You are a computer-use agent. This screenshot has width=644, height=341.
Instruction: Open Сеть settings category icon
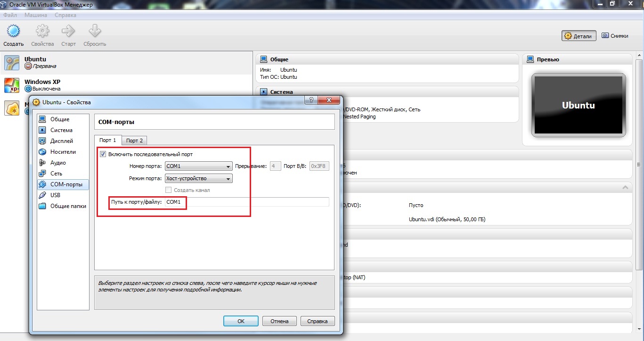(42, 173)
